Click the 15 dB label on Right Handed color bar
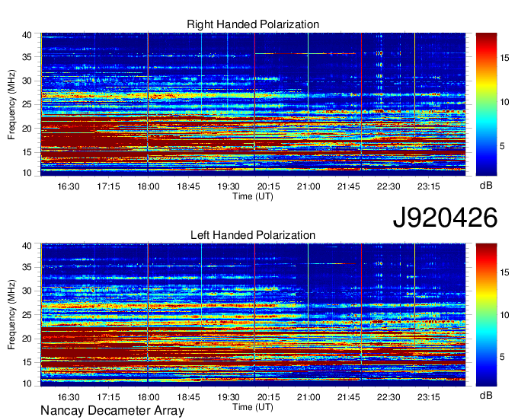The height and width of the screenshot is (420, 518). pyautogui.click(x=504, y=58)
